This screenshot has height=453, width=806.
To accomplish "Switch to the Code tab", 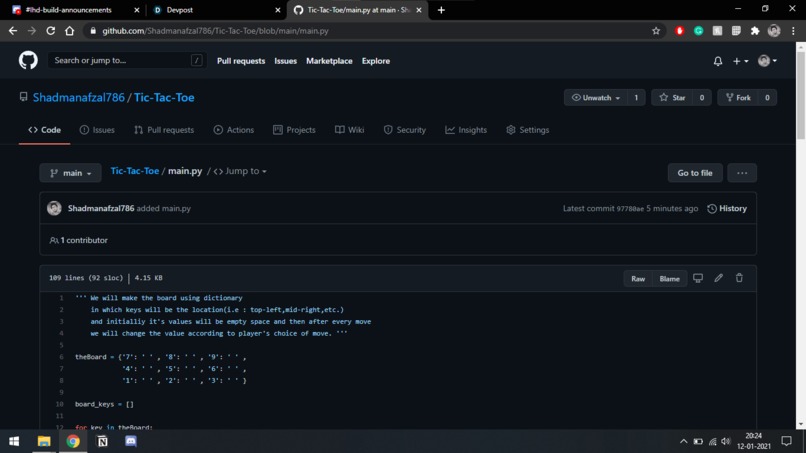I will pyautogui.click(x=45, y=130).
